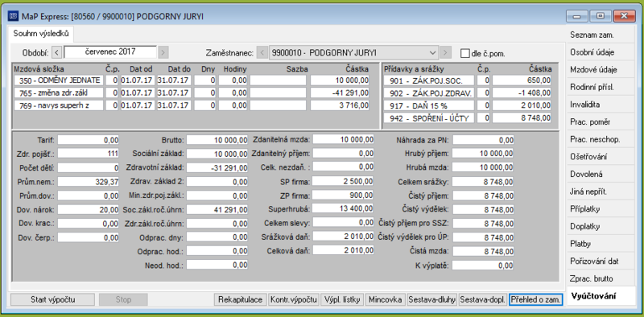This screenshot has height=317, width=644.
Task: Click Superhrubá field 13 400,00
Action: (x=344, y=208)
